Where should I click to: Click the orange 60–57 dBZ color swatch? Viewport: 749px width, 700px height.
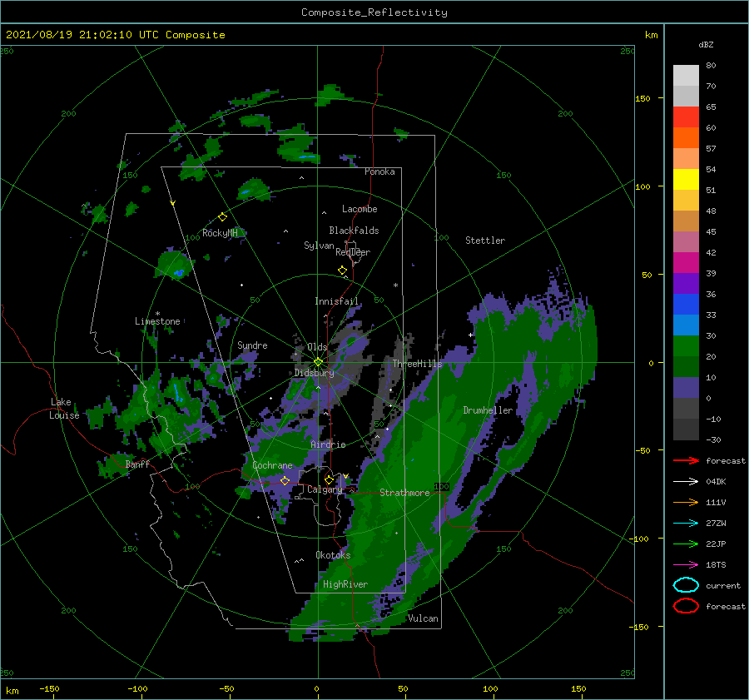(686, 138)
